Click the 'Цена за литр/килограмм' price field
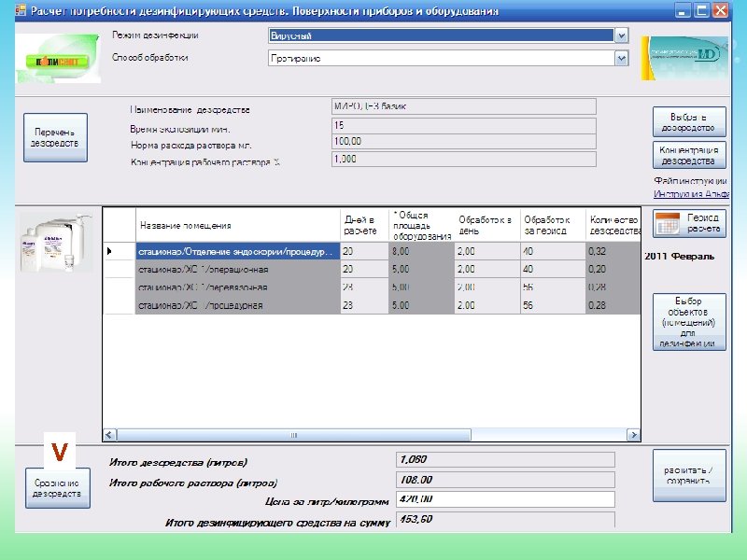Screen dimensions: 747x560 coord(505,499)
